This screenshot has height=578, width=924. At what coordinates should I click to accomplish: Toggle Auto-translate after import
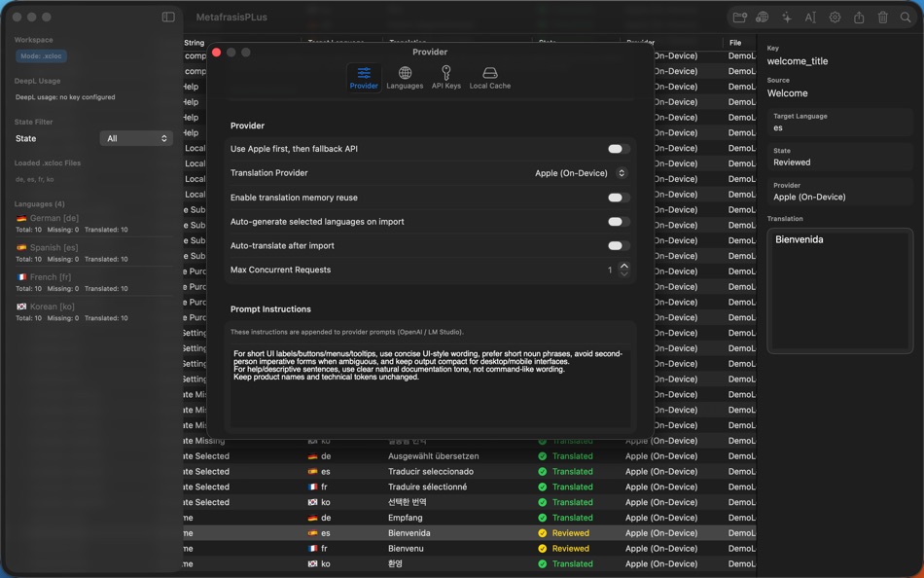[x=619, y=246]
